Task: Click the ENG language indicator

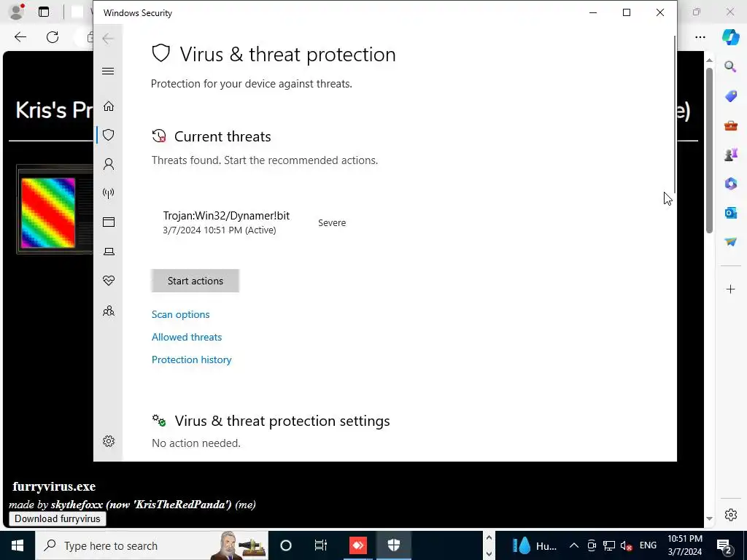Action: (x=648, y=545)
